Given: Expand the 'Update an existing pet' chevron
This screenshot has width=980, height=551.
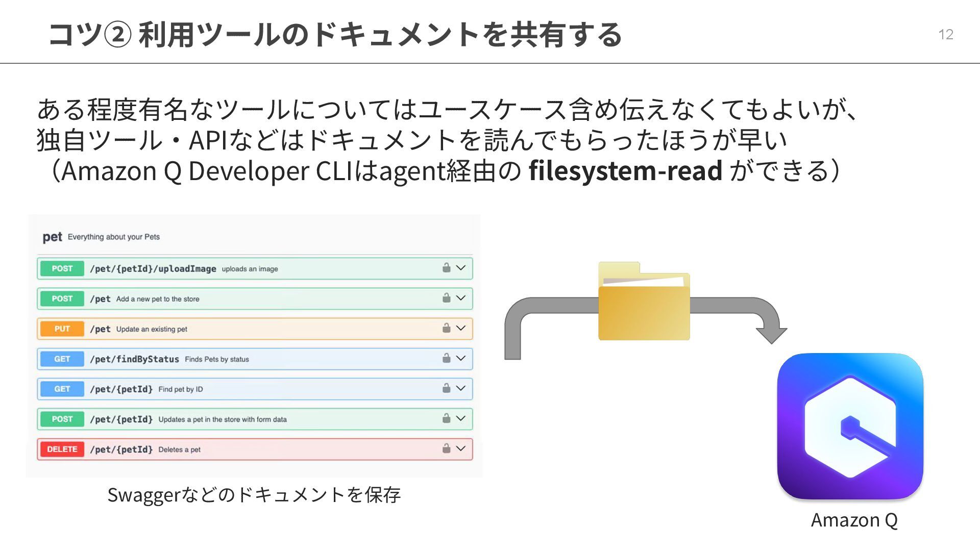Looking at the screenshot, I should pos(461,328).
